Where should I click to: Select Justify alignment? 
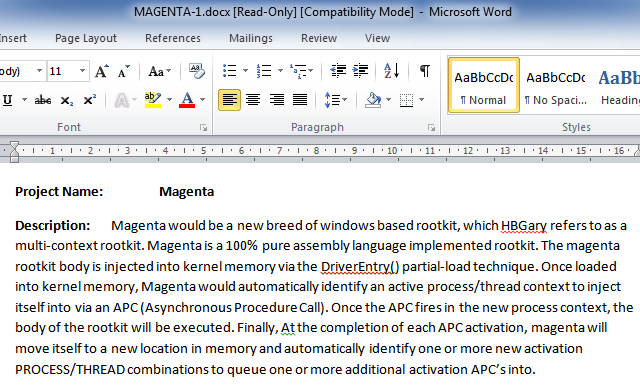click(x=300, y=100)
